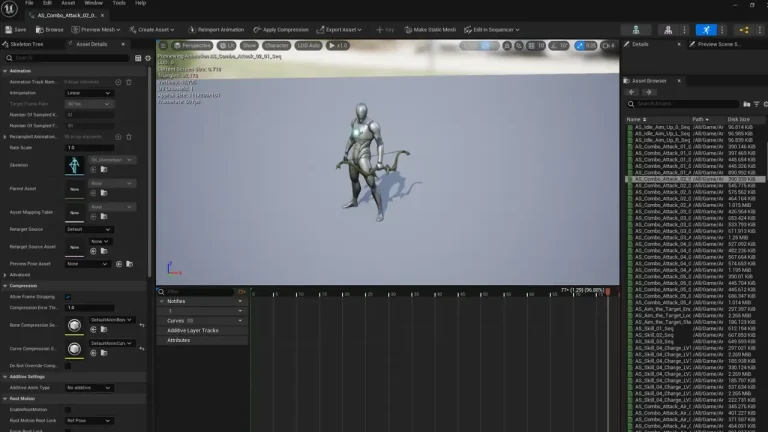Image resolution: width=768 pixels, height=432 pixels.
Task: Open the Export Asset dropdown
Action: point(339,30)
